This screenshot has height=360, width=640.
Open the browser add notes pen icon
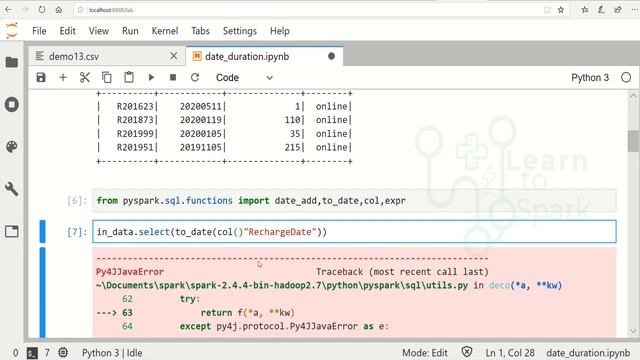[x=601, y=10]
